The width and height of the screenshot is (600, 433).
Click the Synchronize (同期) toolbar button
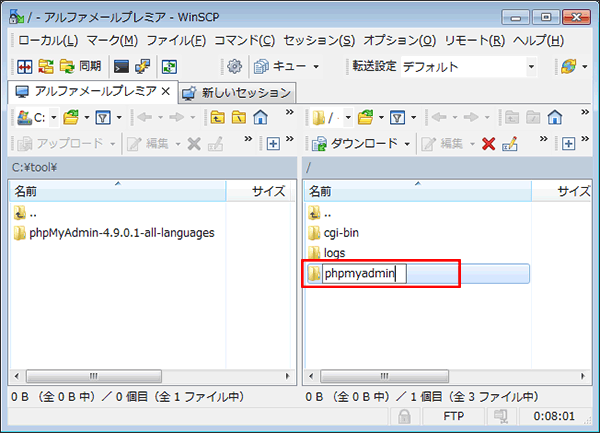[81, 67]
